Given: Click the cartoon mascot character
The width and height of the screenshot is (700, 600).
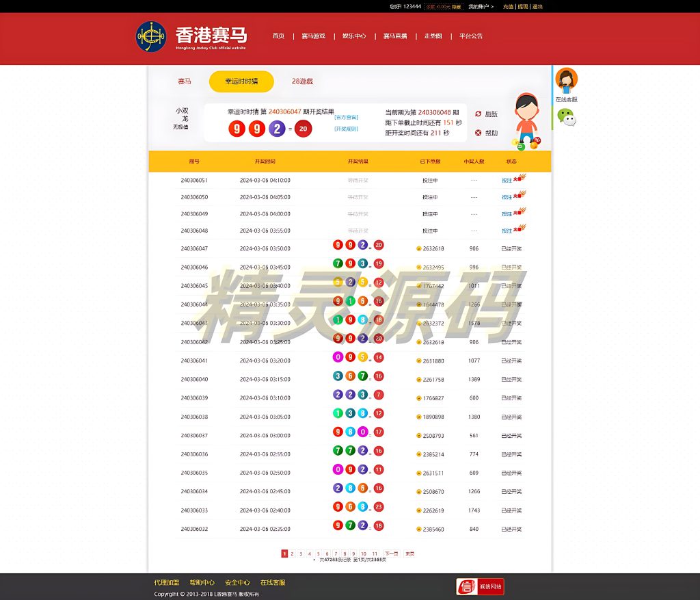Looking at the screenshot, I should point(527,120).
